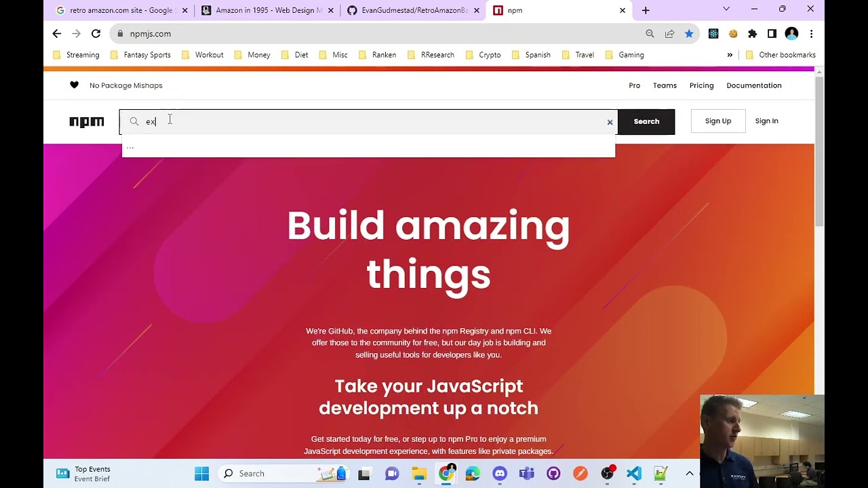Click the browser forward arrow

tap(77, 34)
